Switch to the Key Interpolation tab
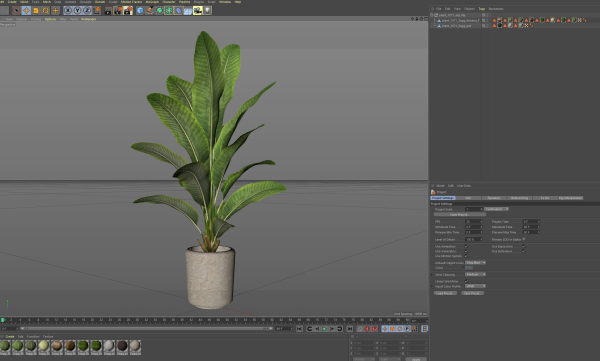 [x=571, y=198]
